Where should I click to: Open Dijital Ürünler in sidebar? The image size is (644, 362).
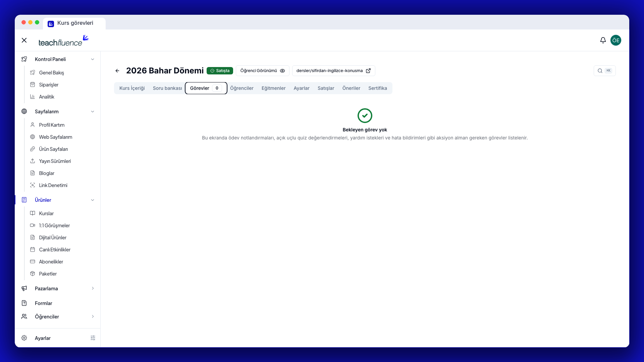(53, 237)
